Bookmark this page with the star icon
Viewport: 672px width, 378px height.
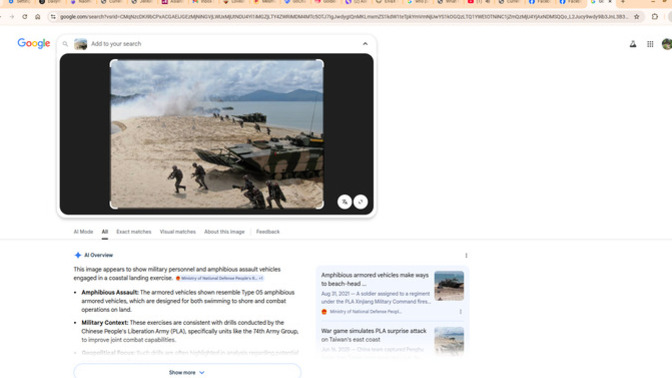pyautogui.click(x=636, y=17)
